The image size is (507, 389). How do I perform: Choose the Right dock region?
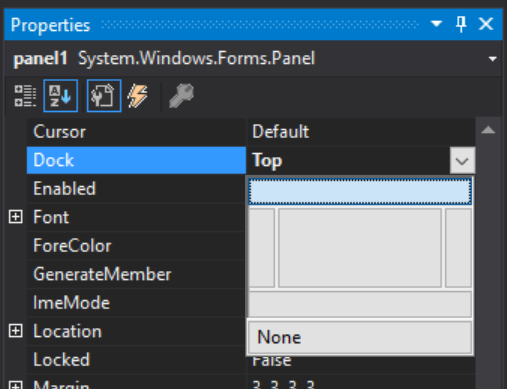458,248
